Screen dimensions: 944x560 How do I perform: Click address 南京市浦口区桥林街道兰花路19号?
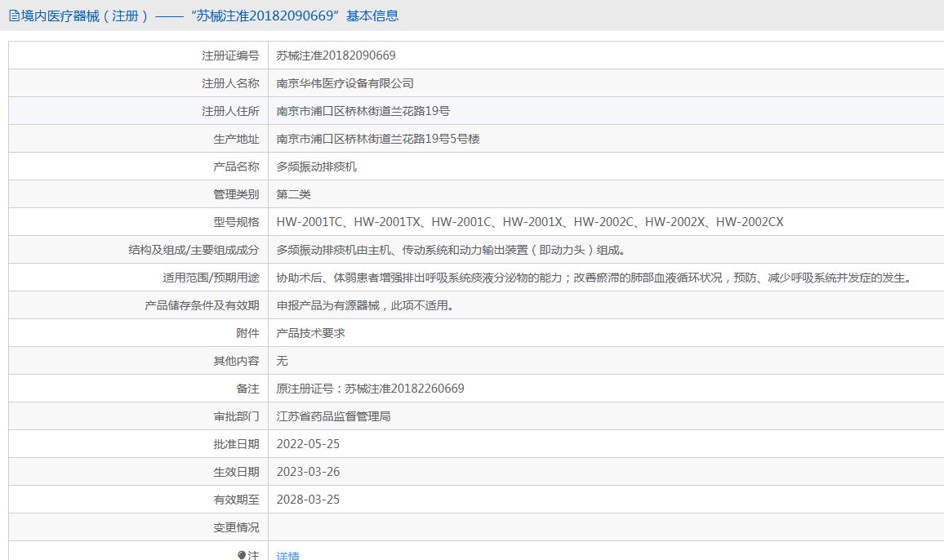(363, 111)
